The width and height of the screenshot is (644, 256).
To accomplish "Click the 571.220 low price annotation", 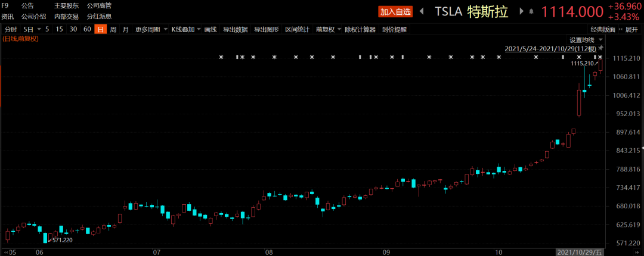I will tap(63, 240).
